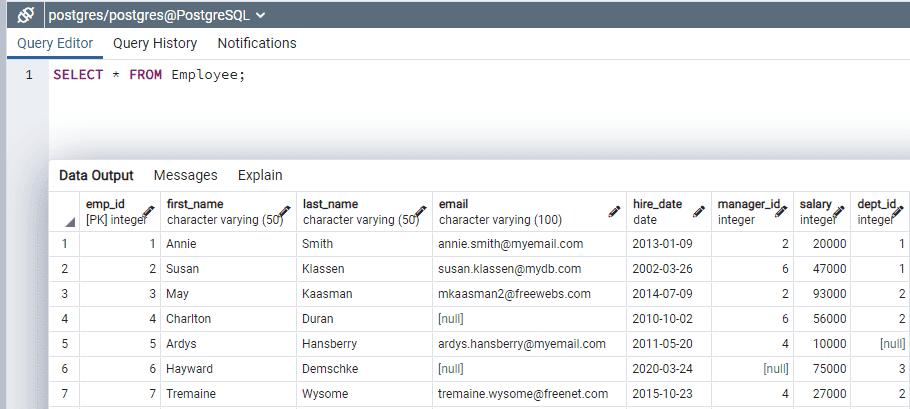
Task: Click edit pencil icon on first_name column
Action: coord(285,212)
